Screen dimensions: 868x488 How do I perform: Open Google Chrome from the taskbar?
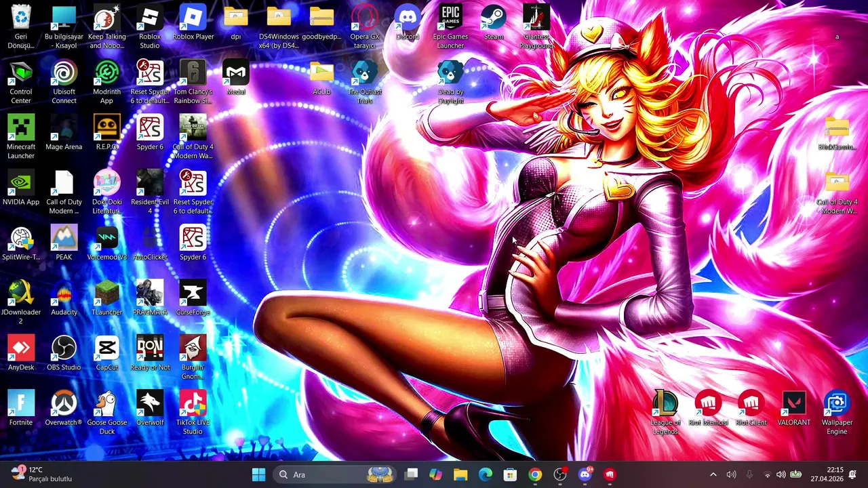tap(535, 474)
